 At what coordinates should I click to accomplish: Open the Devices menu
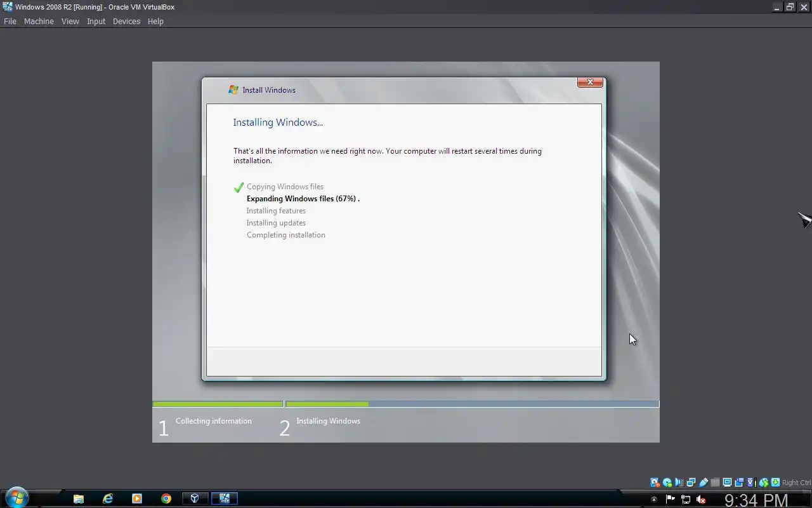click(126, 21)
